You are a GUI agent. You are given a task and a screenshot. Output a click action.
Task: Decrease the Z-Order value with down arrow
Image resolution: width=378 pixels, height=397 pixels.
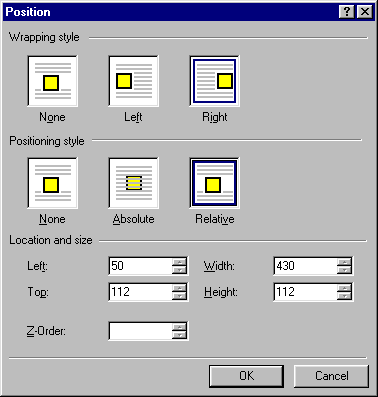point(180,335)
